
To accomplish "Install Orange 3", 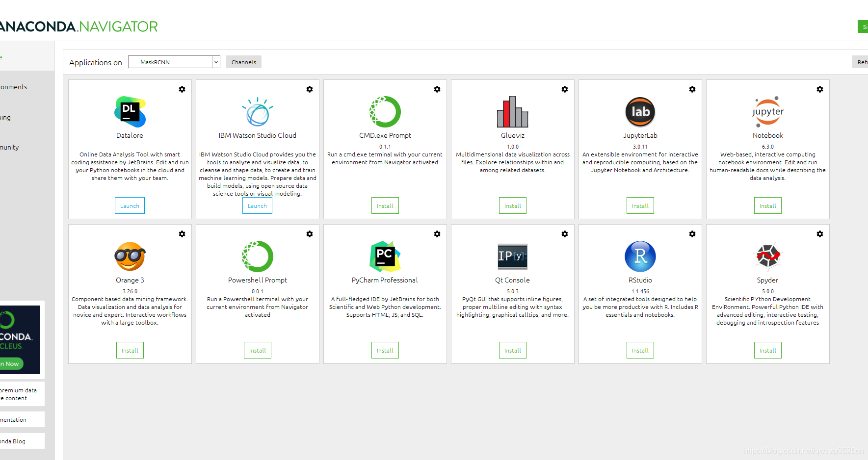I will click(x=130, y=351).
